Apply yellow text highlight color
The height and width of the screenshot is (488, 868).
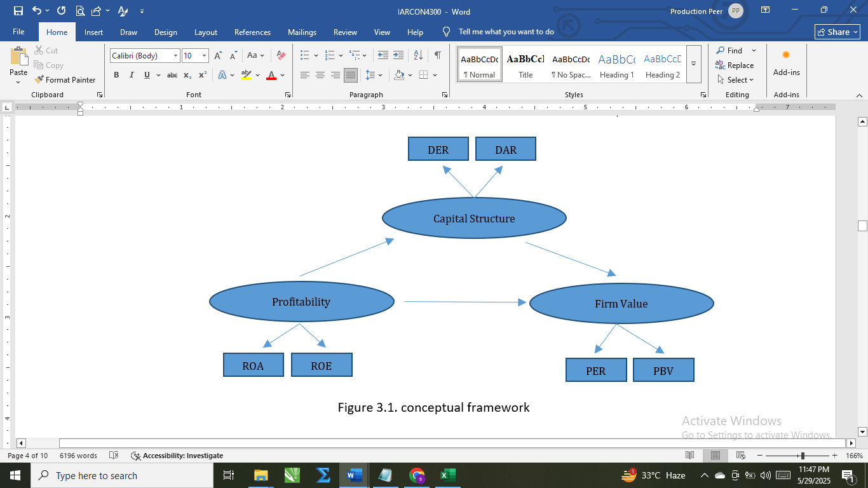coord(247,75)
